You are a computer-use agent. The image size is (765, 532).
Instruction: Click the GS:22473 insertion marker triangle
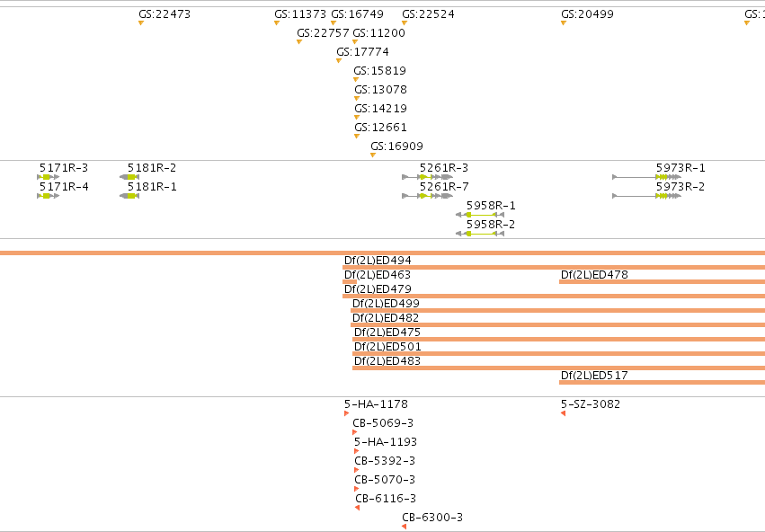click(x=141, y=23)
